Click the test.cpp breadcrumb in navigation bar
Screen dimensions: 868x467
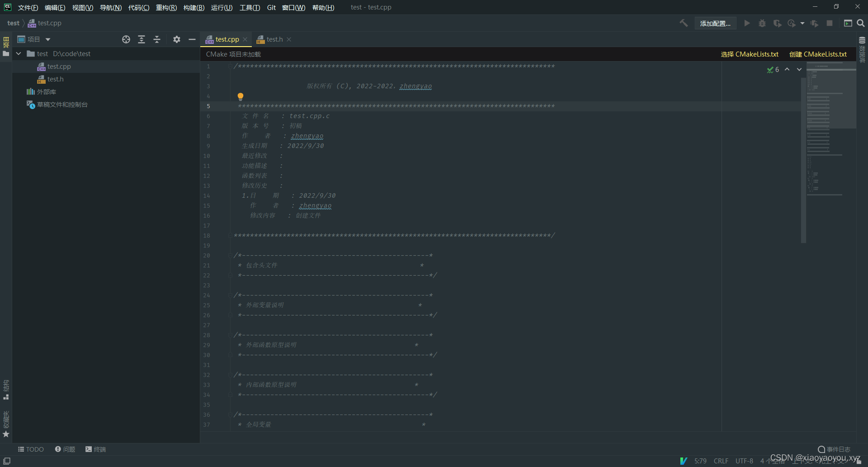point(45,23)
